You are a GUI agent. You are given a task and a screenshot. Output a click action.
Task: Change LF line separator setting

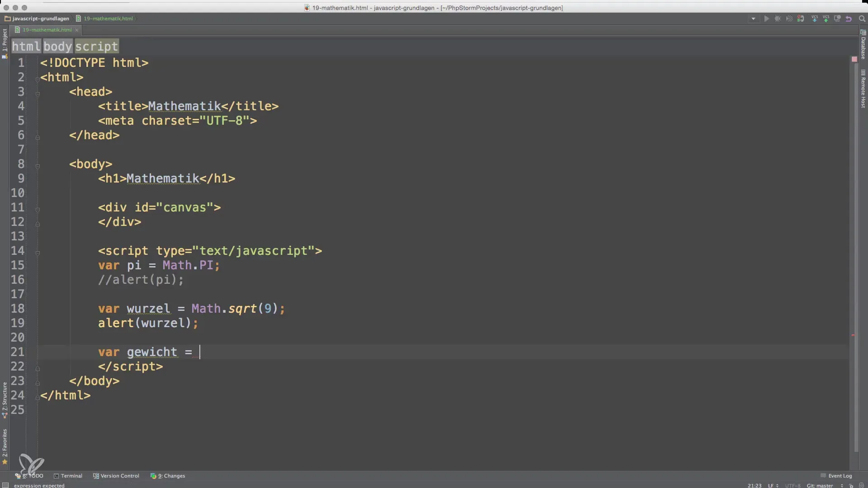tap(773, 486)
